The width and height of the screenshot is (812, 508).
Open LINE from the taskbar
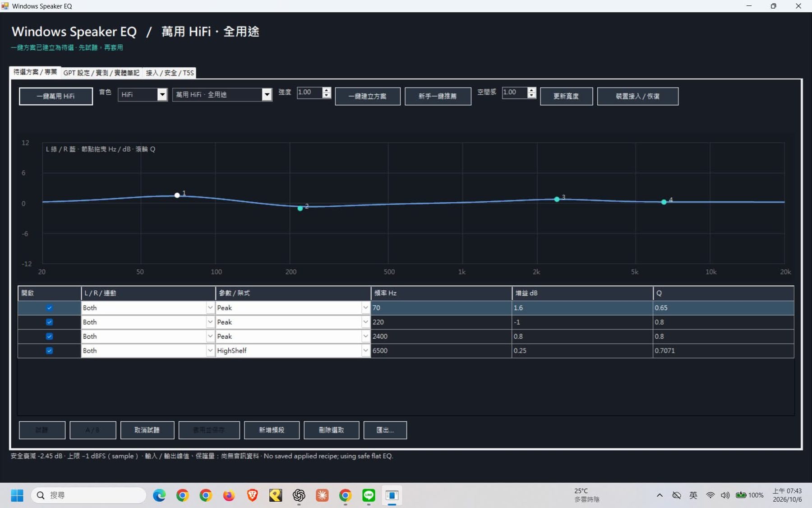tap(369, 495)
